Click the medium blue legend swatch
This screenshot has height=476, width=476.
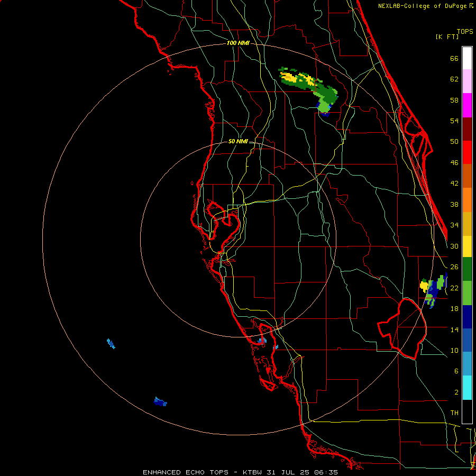tap(467, 340)
